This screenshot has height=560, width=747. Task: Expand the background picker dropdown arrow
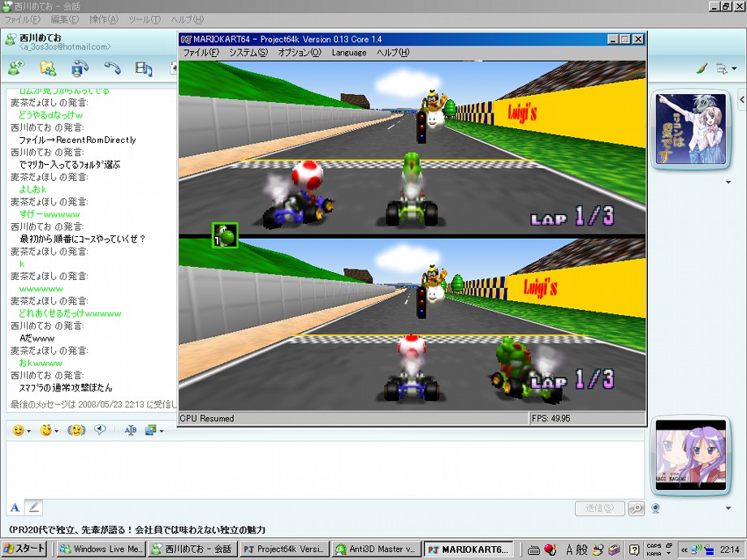(162, 432)
